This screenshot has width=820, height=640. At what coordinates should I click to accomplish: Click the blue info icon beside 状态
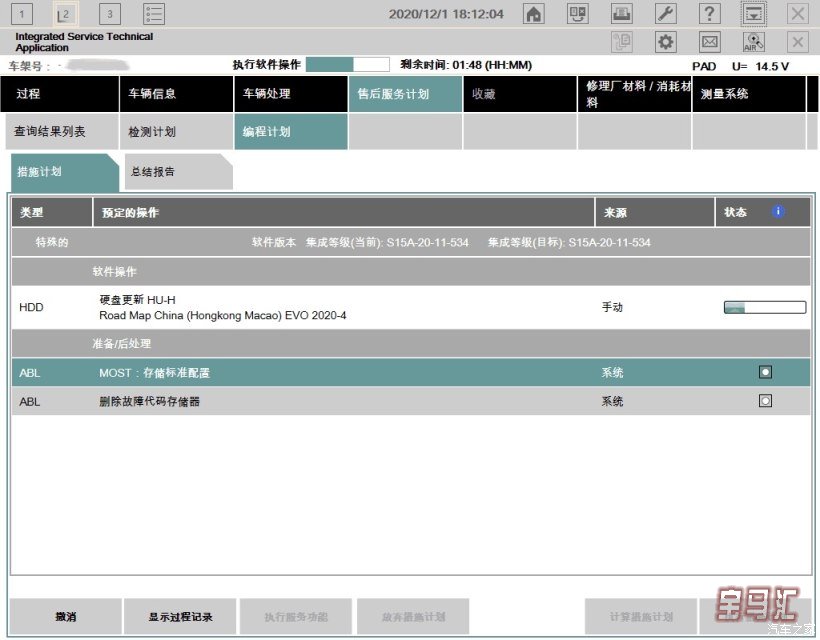click(778, 212)
